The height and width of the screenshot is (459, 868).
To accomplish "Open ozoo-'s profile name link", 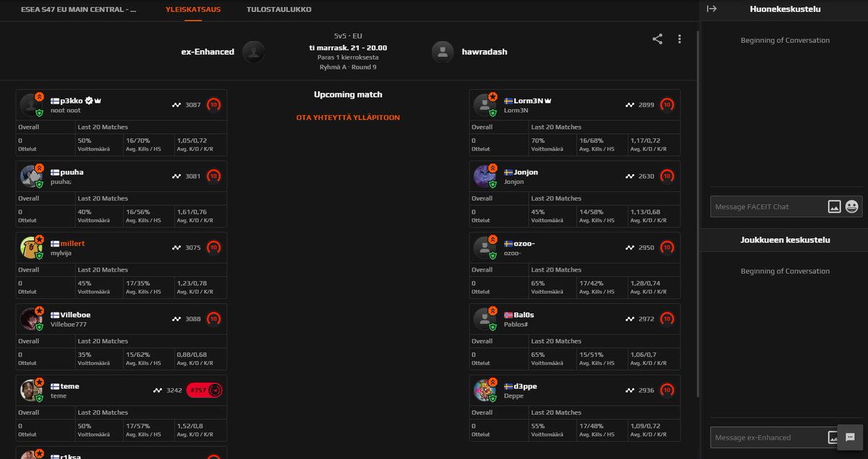I will pyautogui.click(x=524, y=243).
